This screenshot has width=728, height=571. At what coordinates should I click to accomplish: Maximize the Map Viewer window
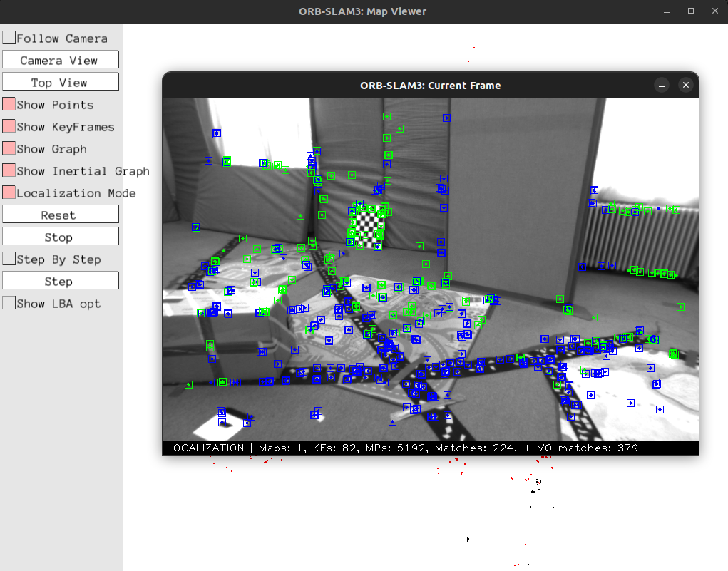click(x=691, y=11)
